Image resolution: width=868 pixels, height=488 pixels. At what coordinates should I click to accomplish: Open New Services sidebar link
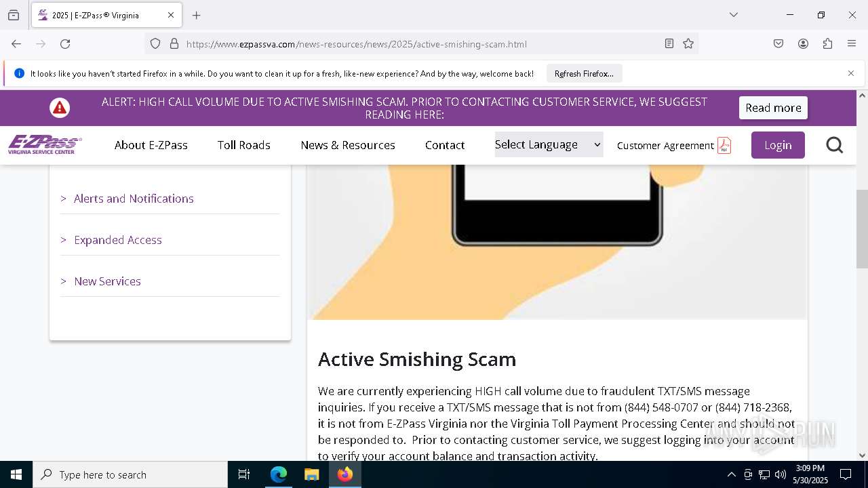pyautogui.click(x=107, y=281)
